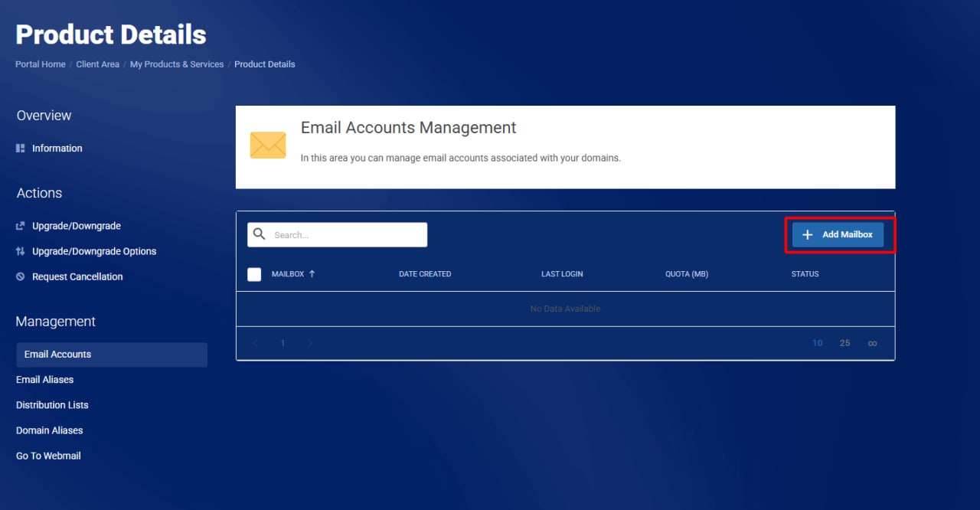Open Upgrade/Downgrade Options
Screen dimensions: 980x510
pos(94,251)
